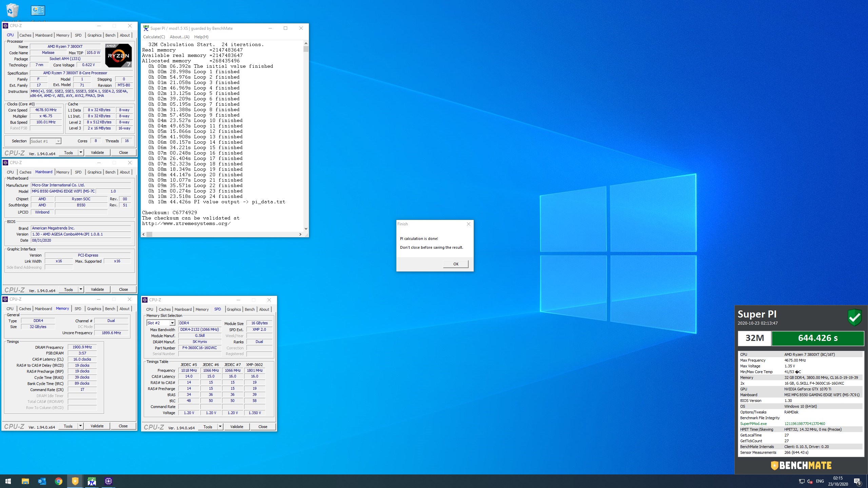This screenshot has height=488, width=868.
Task: Click the DRAM Frequency 1900.9 MHz field
Action: coord(82,347)
